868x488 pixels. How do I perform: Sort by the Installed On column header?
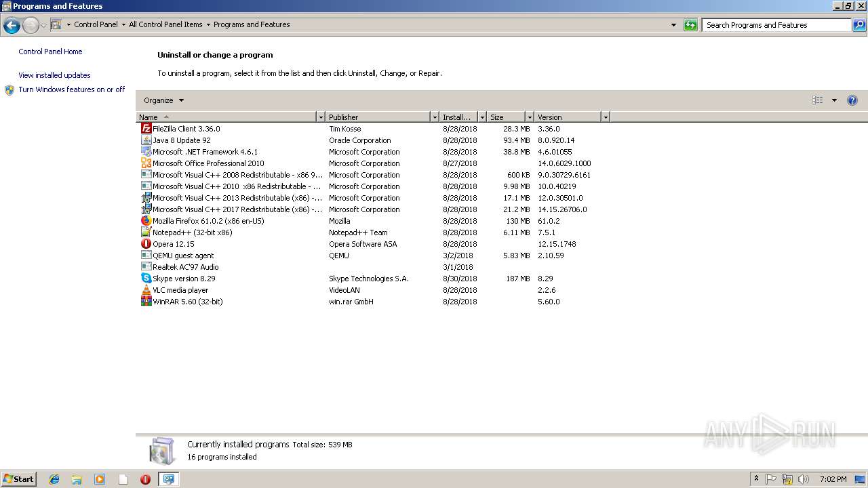point(459,117)
